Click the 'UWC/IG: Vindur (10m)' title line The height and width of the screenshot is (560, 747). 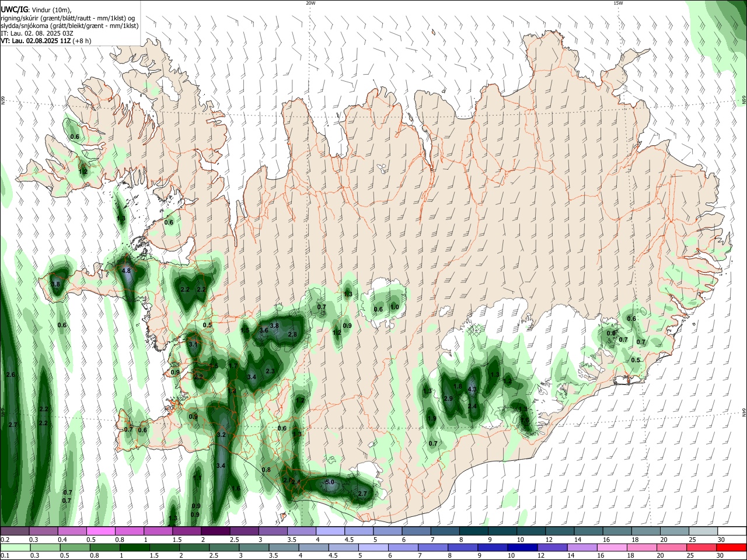tap(36, 9)
